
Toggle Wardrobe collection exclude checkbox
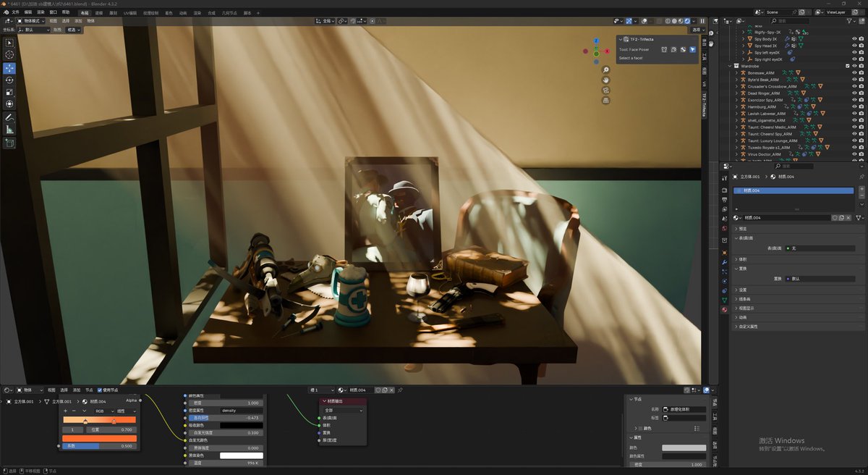point(847,66)
